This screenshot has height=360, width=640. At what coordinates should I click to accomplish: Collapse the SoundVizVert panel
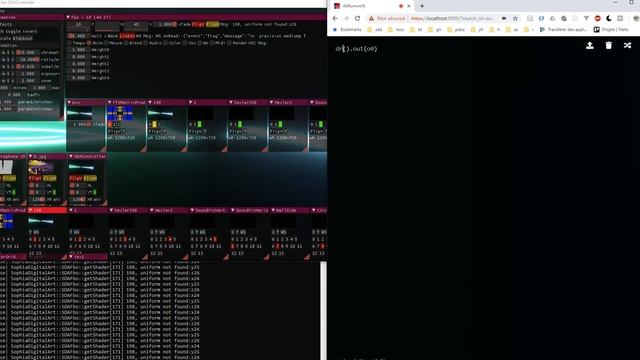(x=192, y=210)
